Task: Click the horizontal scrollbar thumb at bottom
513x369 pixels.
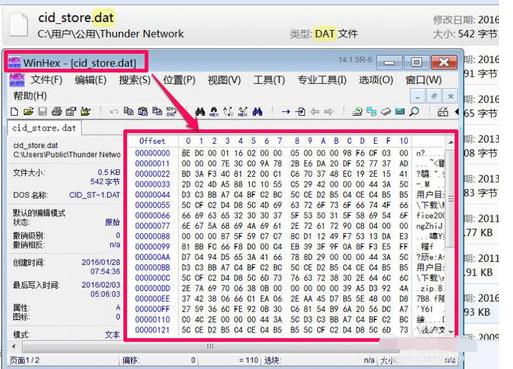Action: [x=210, y=347]
